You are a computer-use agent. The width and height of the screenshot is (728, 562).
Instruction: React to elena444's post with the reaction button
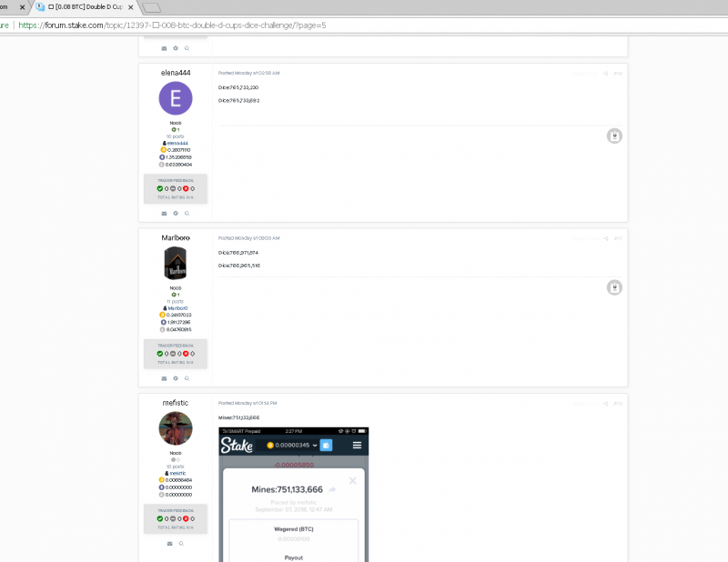point(614,136)
